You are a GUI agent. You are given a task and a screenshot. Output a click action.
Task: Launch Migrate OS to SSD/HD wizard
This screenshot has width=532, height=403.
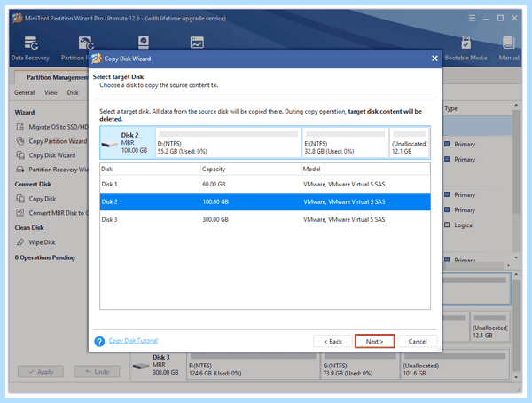click(x=52, y=127)
